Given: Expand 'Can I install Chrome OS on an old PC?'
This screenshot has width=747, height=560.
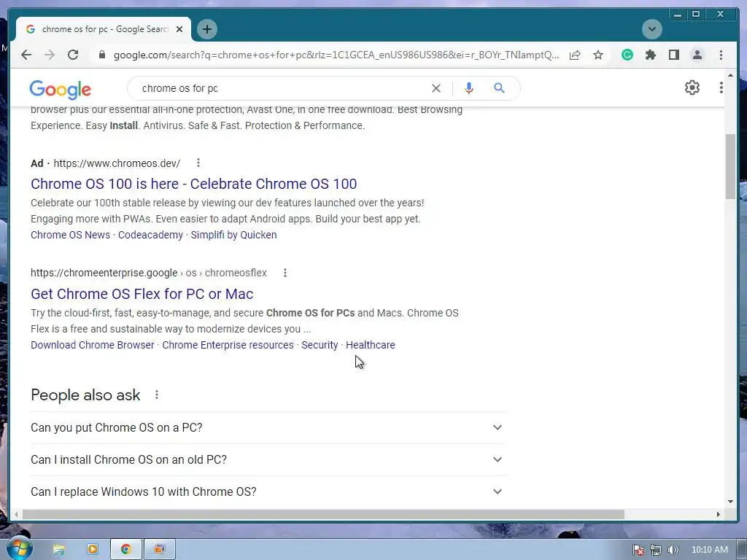Looking at the screenshot, I should pyautogui.click(x=268, y=459).
